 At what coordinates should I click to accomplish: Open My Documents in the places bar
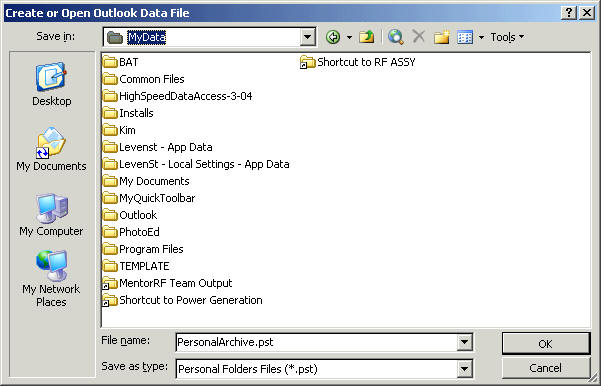pos(51,149)
